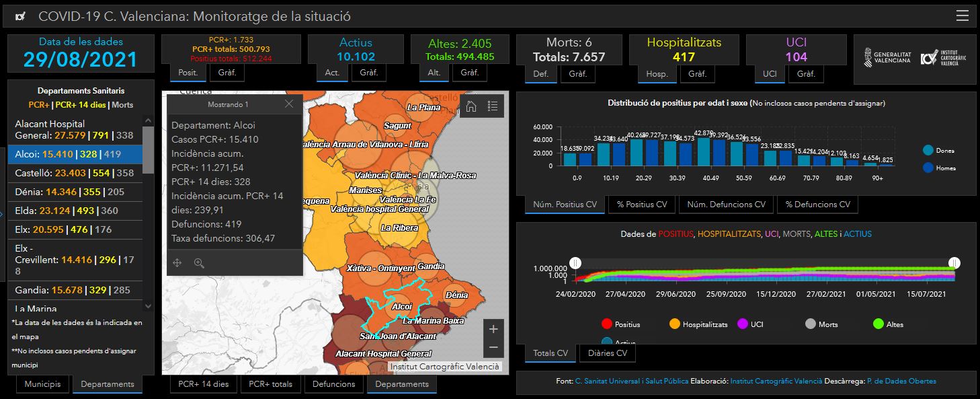Show the Municipis list tab
The image size is (980, 399).
point(42,384)
